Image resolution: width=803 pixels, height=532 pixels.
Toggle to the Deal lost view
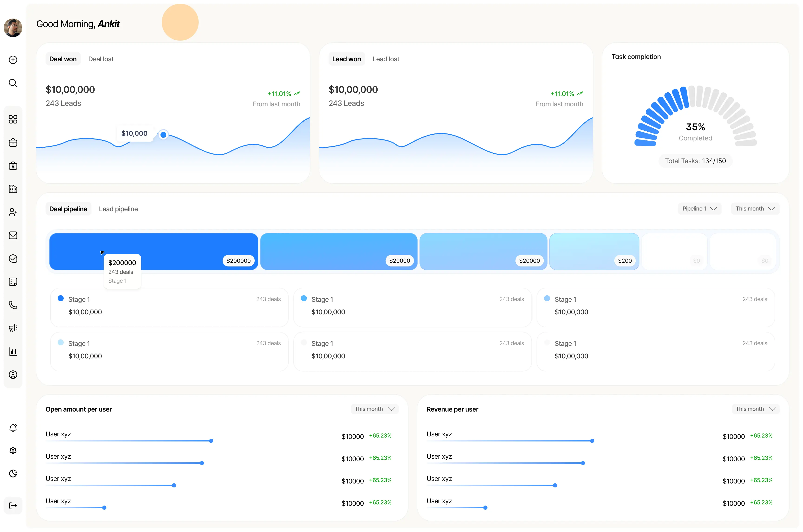click(x=101, y=59)
